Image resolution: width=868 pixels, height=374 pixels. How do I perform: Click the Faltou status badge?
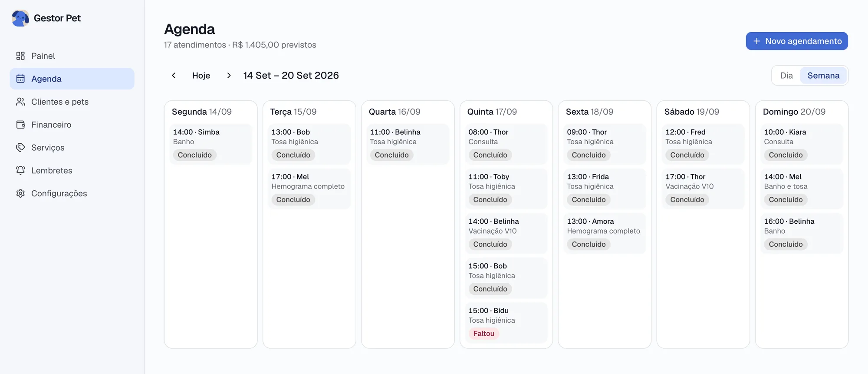[483, 334]
